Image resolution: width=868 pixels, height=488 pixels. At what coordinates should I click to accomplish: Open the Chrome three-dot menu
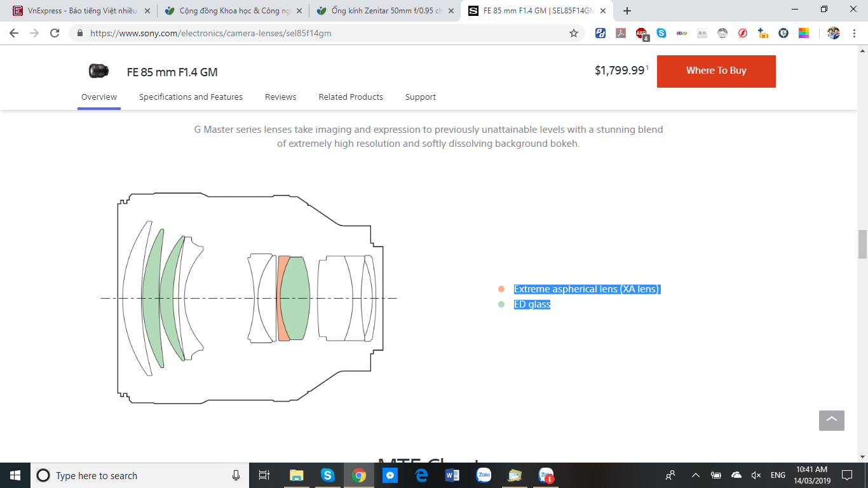[x=854, y=33]
